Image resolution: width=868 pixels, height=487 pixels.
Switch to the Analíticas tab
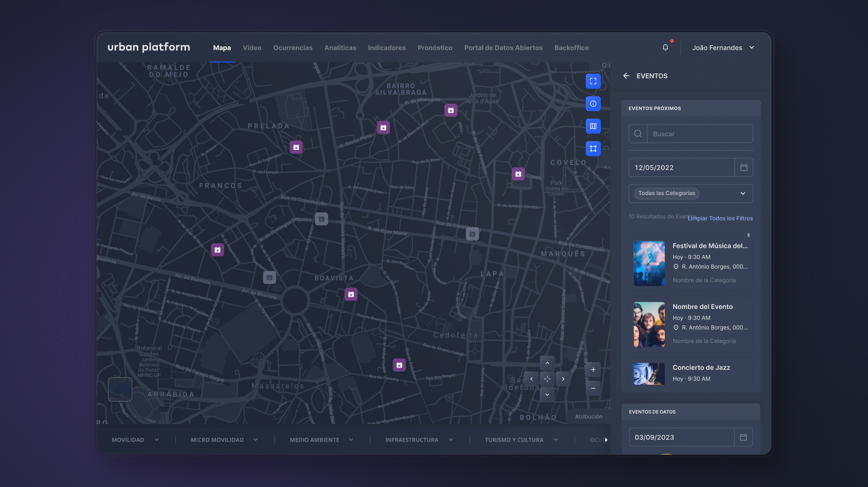tap(340, 48)
